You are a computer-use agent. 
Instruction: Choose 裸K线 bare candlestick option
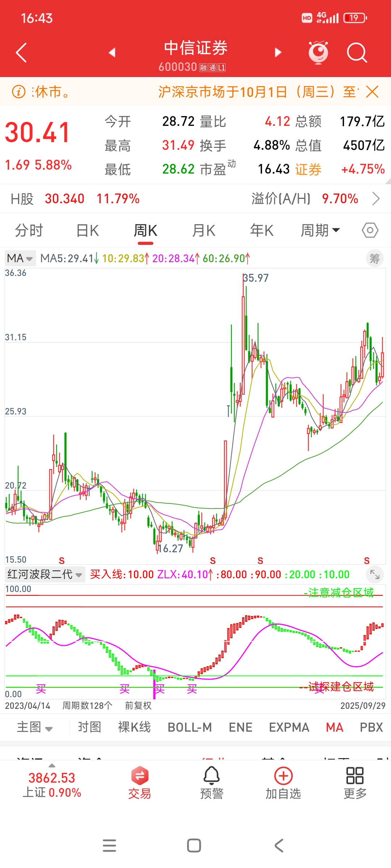134,727
